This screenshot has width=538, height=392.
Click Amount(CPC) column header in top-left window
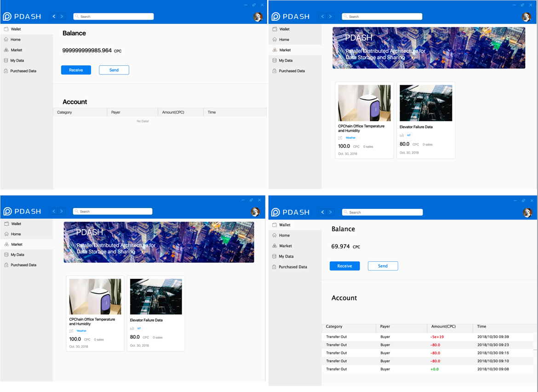tap(180, 112)
